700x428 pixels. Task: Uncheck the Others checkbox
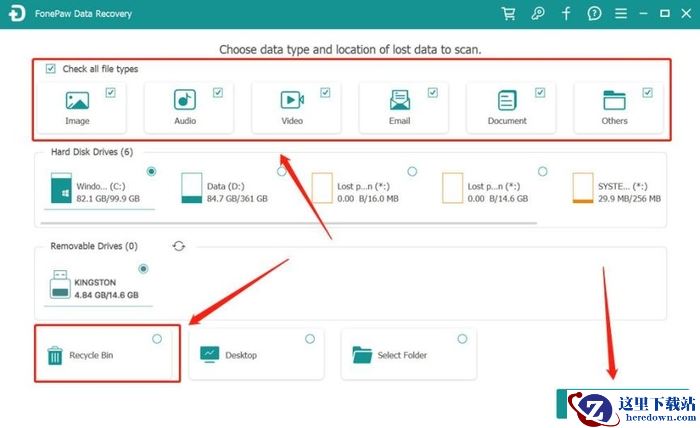click(x=647, y=92)
